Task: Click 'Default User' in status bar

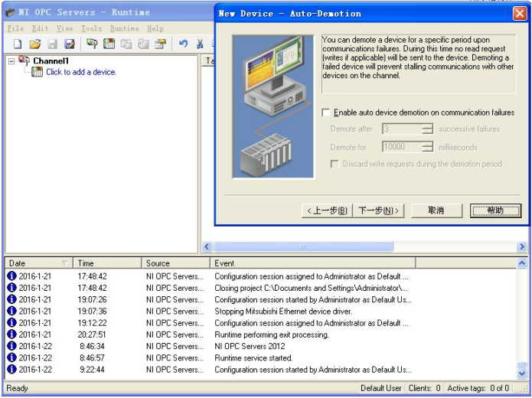Action: [x=380, y=388]
